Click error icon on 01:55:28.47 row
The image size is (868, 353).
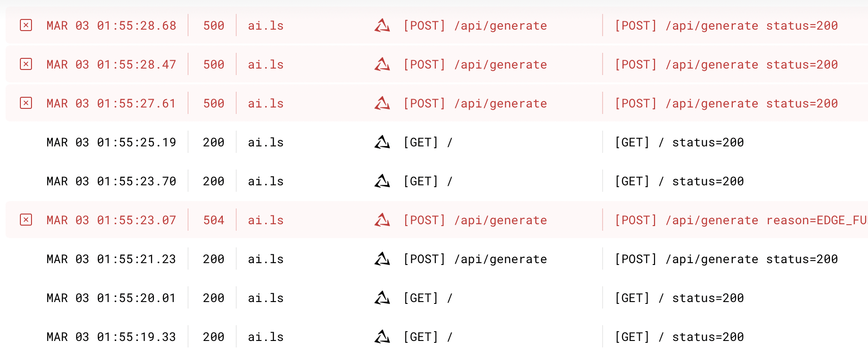pos(26,64)
